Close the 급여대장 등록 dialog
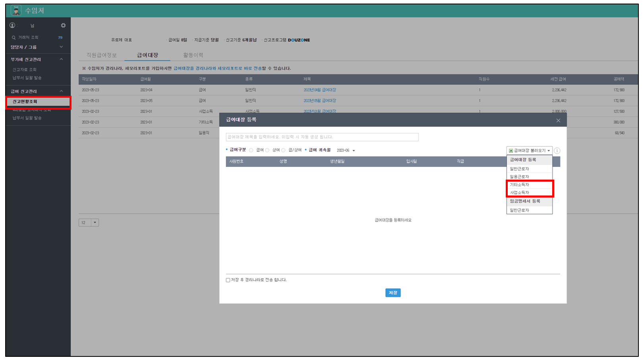Image resolution: width=644 pixels, height=362 pixels. click(558, 120)
